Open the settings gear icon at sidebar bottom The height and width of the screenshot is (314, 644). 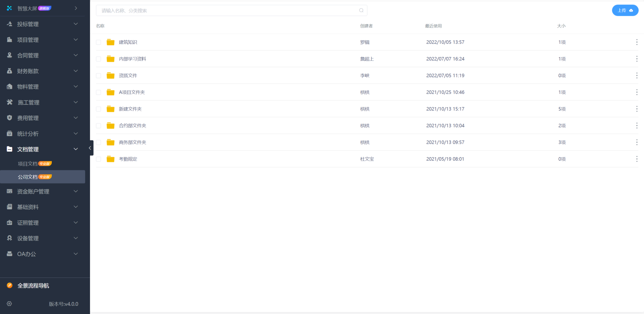click(9, 304)
